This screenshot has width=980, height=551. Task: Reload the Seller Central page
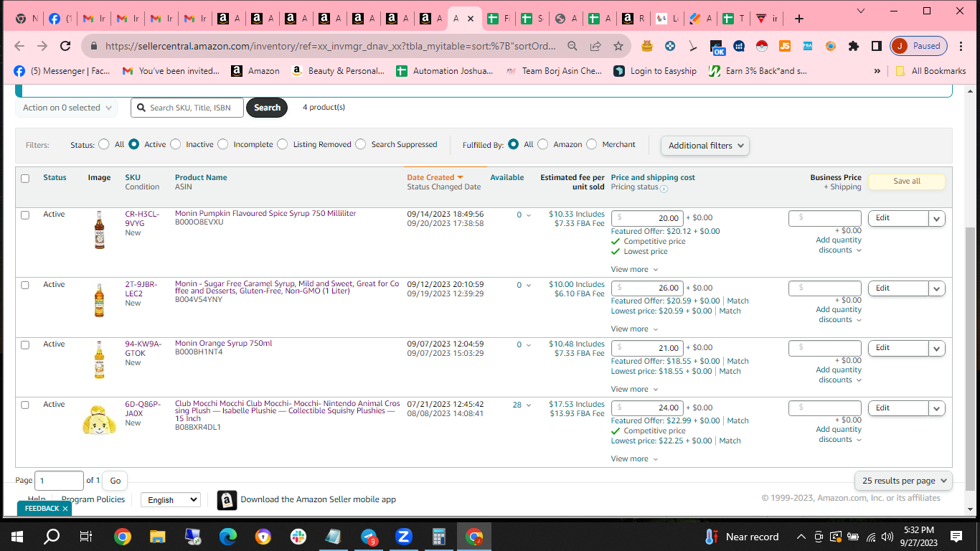pyautogui.click(x=65, y=46)
